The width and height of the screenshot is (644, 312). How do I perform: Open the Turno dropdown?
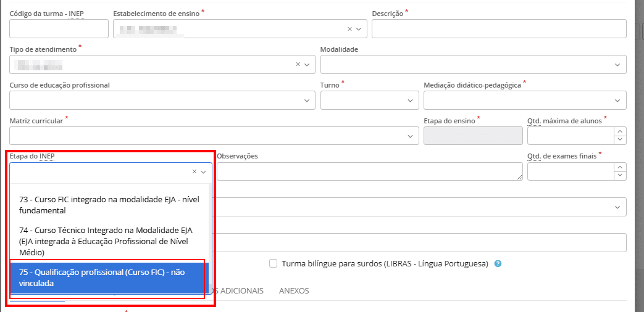pos(410,101)
